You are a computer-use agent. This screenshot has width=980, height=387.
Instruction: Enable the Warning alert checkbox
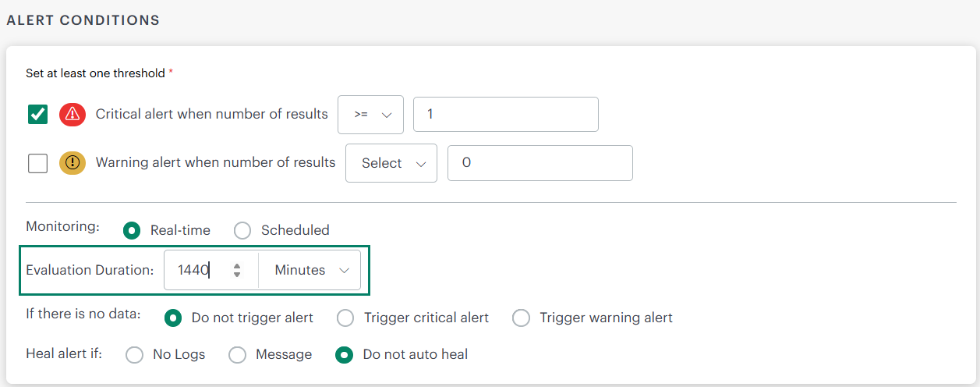[37, 164]
